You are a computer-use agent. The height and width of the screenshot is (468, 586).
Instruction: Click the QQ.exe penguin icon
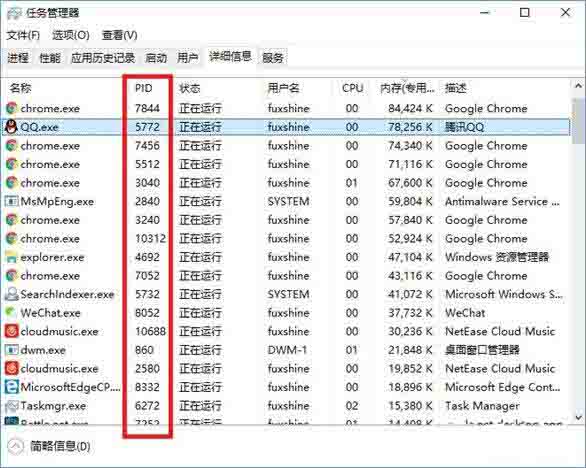click(x=11, y=127)
